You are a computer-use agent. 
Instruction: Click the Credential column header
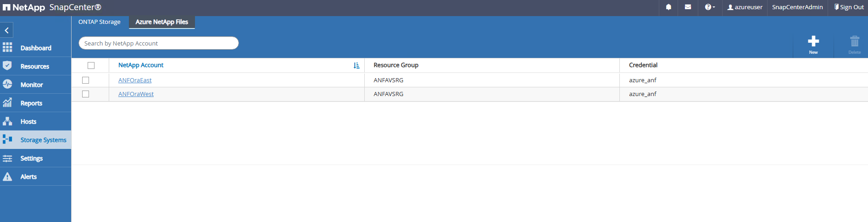tap(643, 65)
